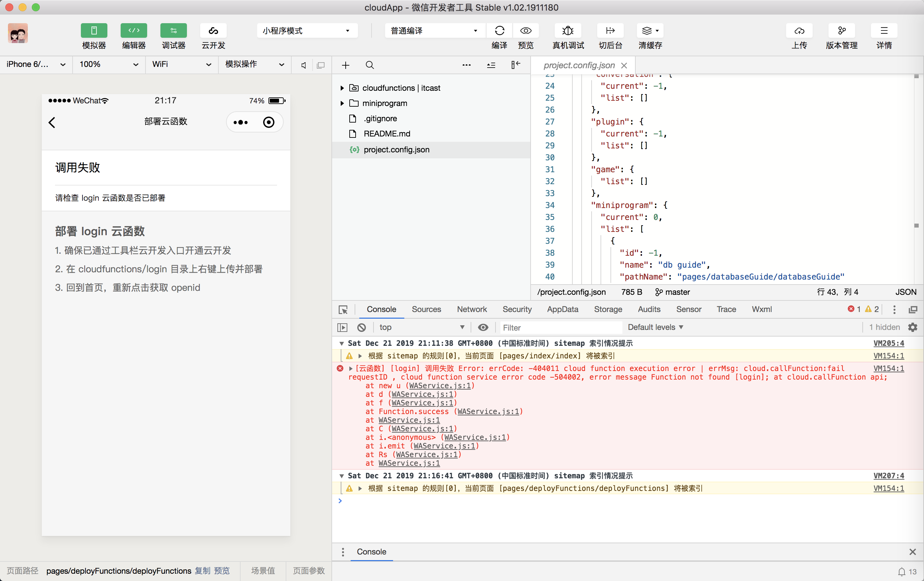Open the 普通编译 compile mode dropdown
This screenshot has height=581, width=924.
pos(435,31)
